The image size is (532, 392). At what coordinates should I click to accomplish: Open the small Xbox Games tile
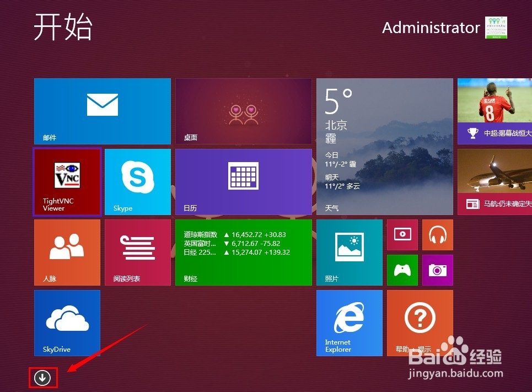(402, 270)
